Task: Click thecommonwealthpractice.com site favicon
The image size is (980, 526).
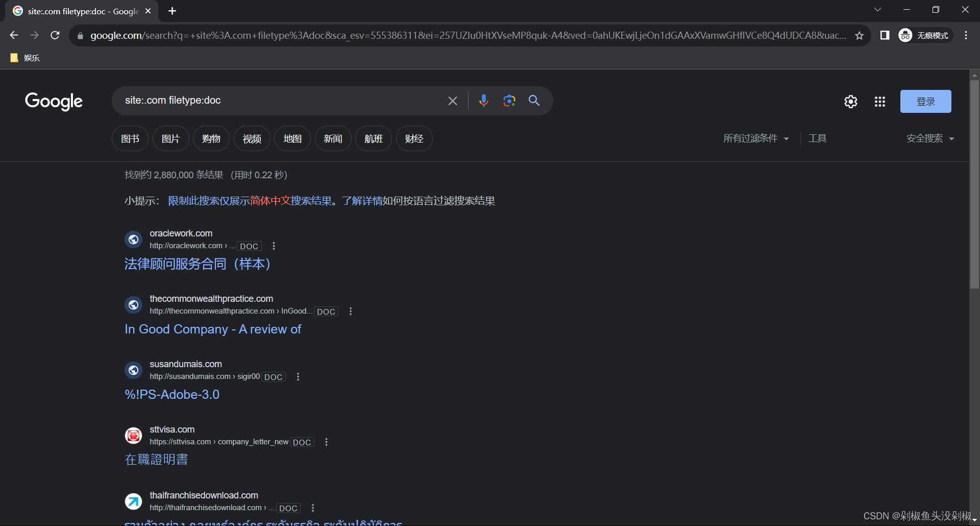Action: pos(134,305)
